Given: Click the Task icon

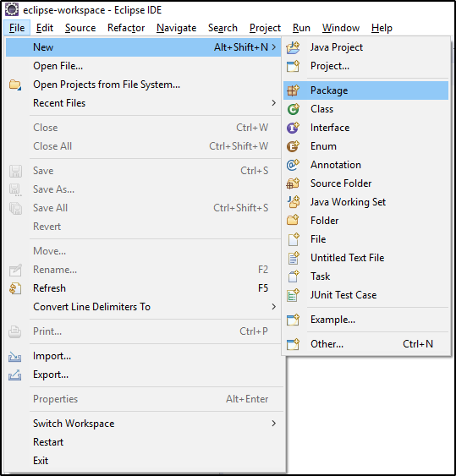Looking at the screenshot, I should click(294, 276).
